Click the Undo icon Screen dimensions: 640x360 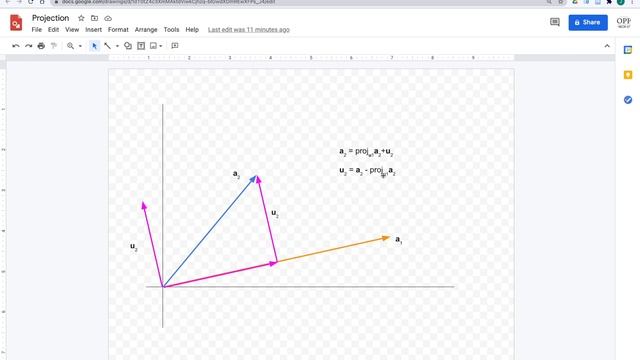pyautogui.click(x=16, y=46)
